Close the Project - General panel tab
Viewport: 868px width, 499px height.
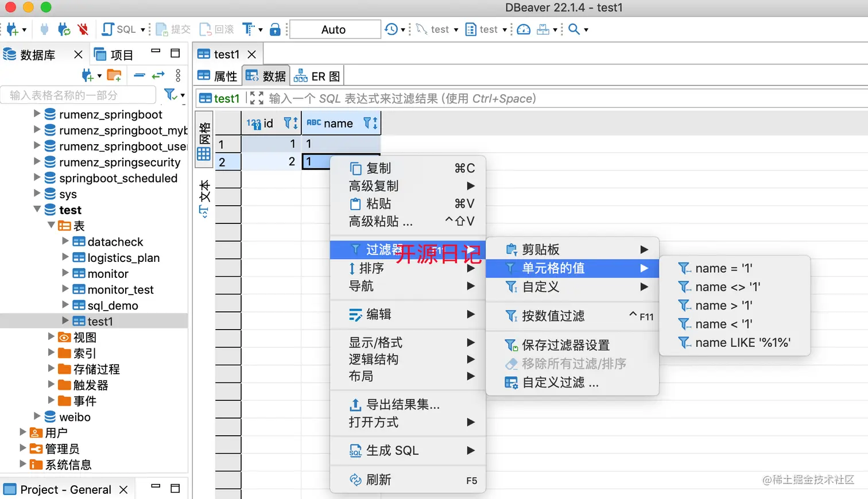coord(123,489)
